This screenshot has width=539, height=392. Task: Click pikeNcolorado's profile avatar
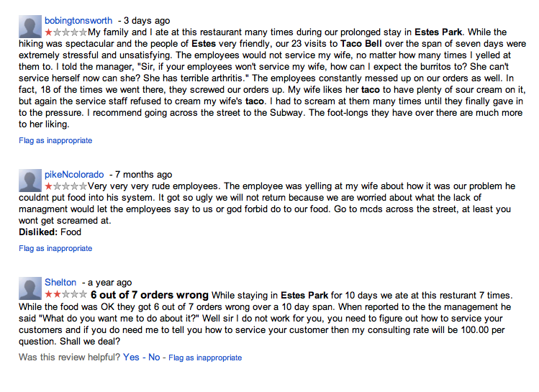click(x=30, y=180)
